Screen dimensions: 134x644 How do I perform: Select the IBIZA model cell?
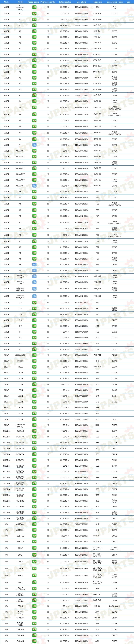20,367
